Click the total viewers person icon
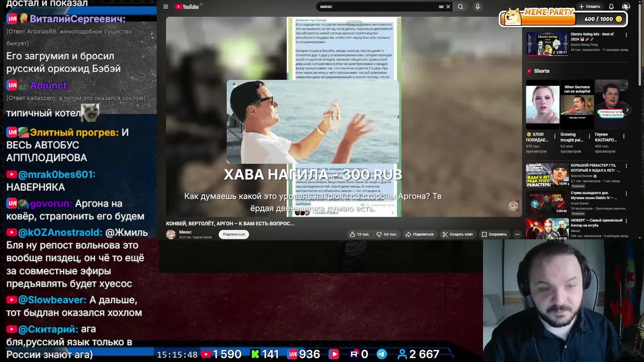644x362 pixels. 402,354
